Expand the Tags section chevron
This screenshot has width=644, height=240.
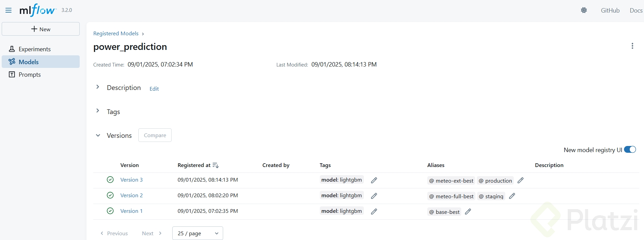click(98, 111)
